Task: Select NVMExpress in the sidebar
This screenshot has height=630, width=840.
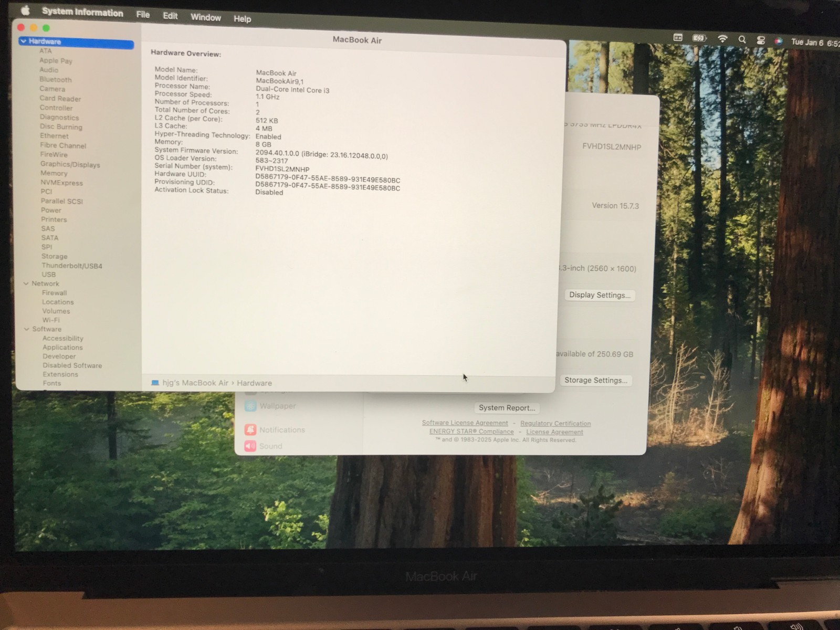Action: (x=62, y=183)
